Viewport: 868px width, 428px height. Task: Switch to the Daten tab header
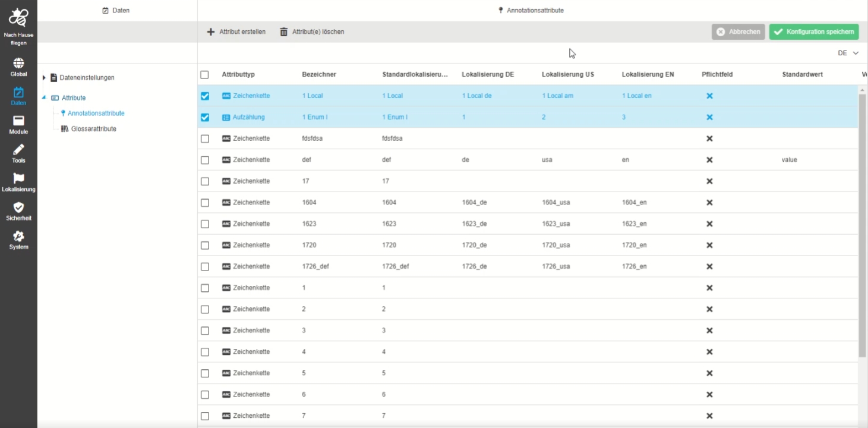(x=116, y=11)
